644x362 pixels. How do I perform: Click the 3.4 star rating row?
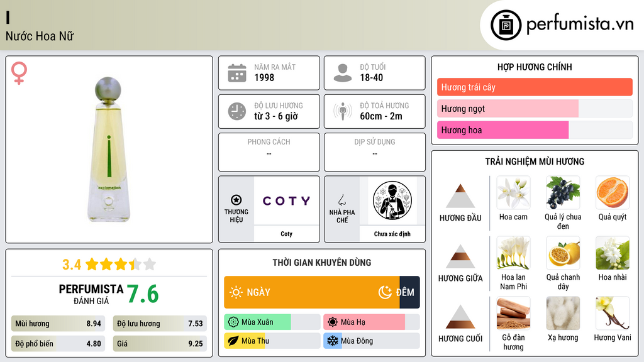109,265
